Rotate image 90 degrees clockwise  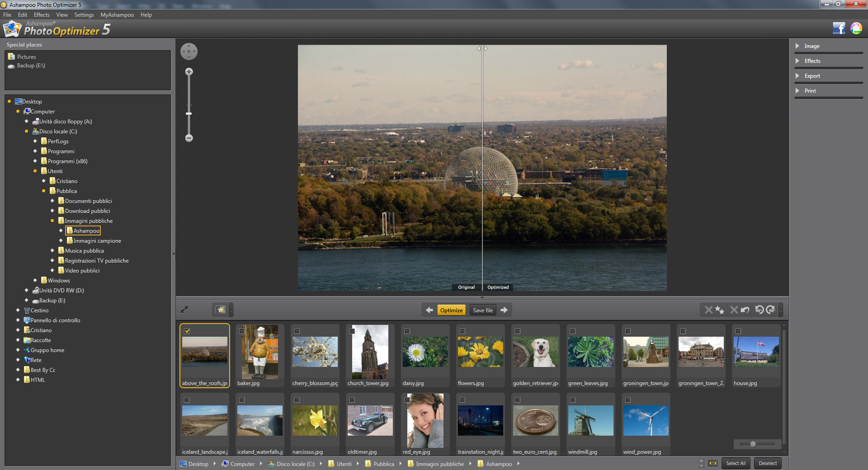tap(771, 310)
